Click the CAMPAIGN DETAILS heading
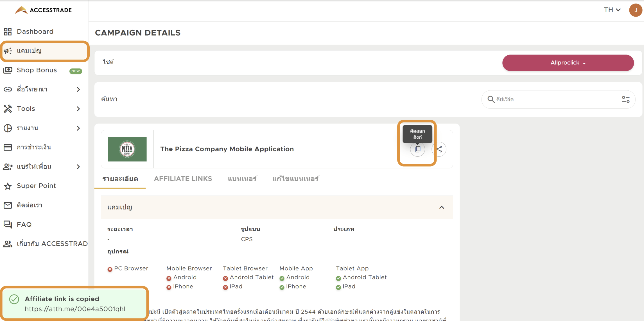644x321 pixels. [x=138, y=33]
